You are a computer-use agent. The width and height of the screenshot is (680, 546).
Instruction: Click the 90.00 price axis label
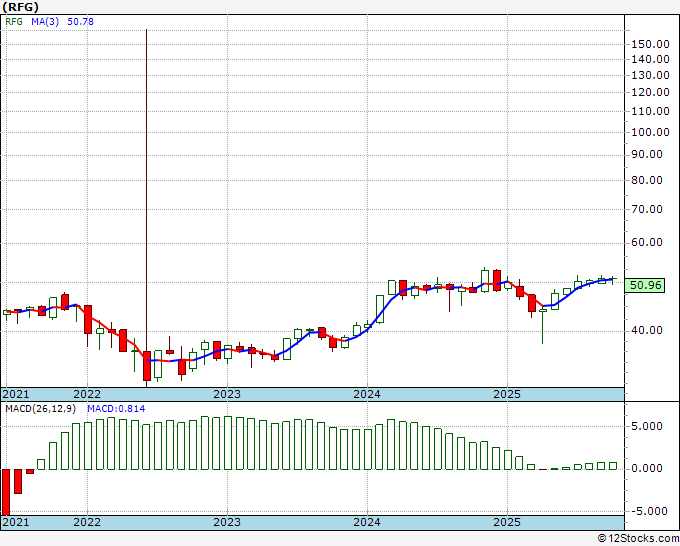pos(647,154)
